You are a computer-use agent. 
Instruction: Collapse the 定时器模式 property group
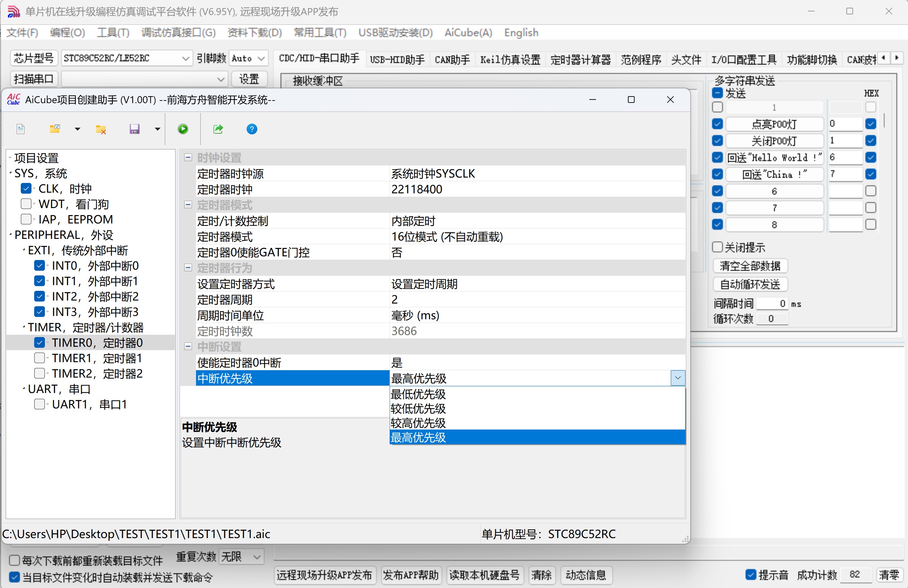click(188, 205)
